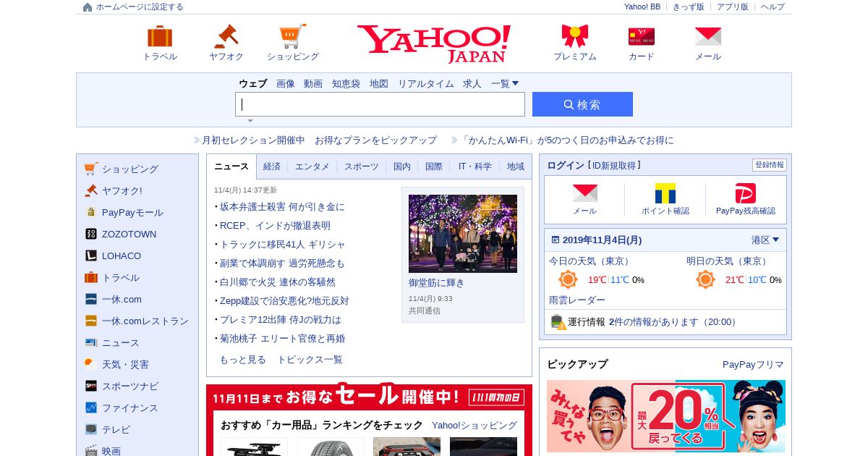Viewport: 868px width, 456px height.
Task: Open the Mail envelope icon in the header
Action: click(708, 36)
